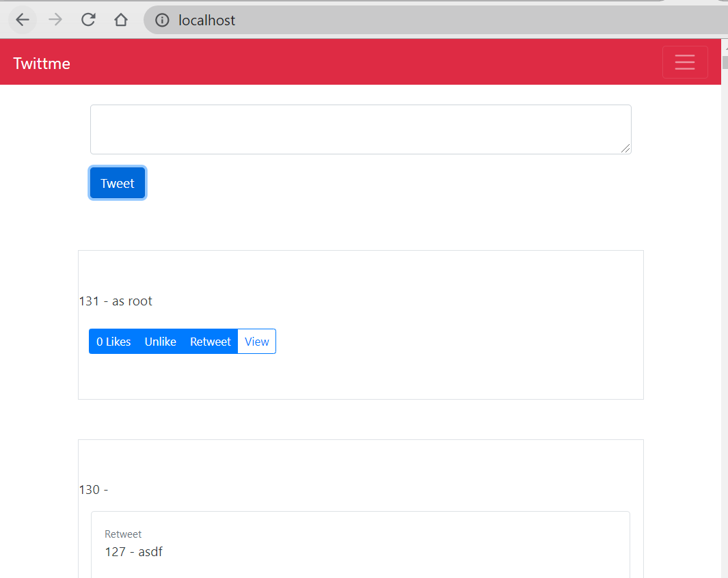Screen dimensions: 728x578
Task: Grab the textarea resize handle corner
Action: [625, 148]
